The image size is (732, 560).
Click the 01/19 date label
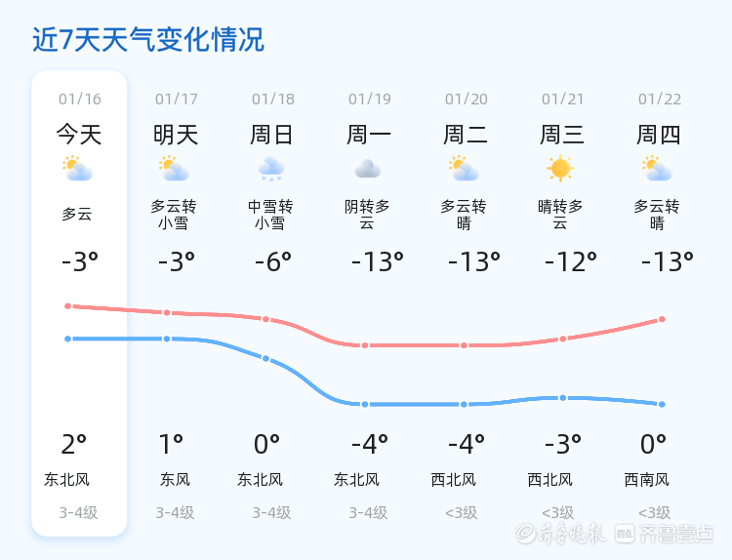point(370,100)
